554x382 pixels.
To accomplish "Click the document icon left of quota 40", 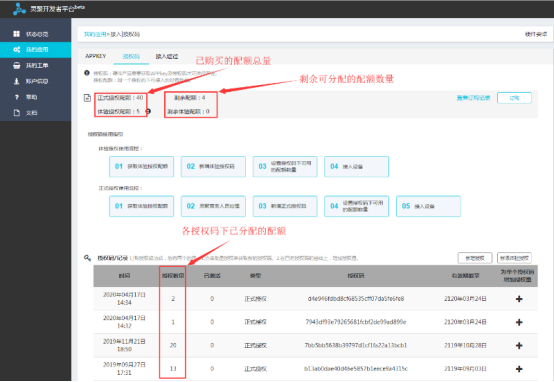I will click(x=87, y=98).
